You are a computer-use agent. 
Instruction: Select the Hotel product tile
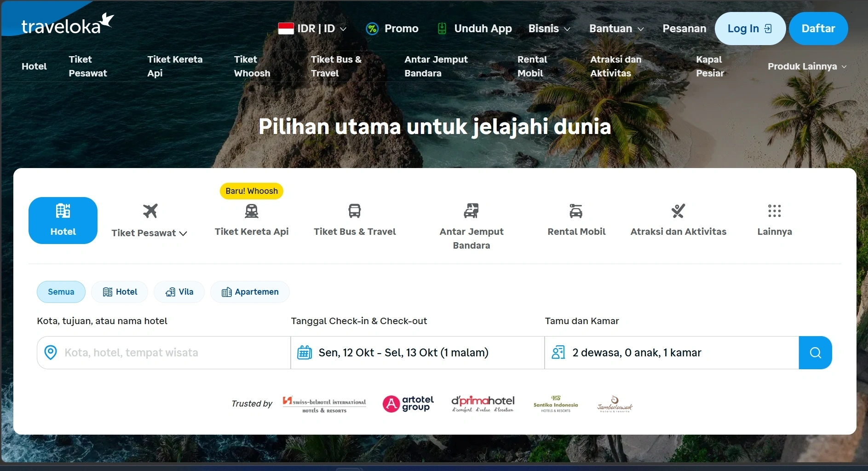pos(63,221)
